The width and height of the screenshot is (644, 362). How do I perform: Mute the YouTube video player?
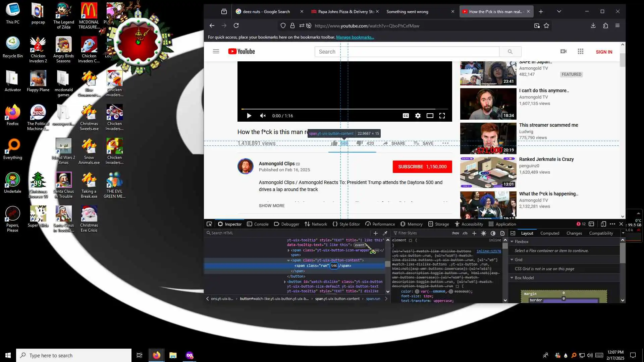click(263, 116)
